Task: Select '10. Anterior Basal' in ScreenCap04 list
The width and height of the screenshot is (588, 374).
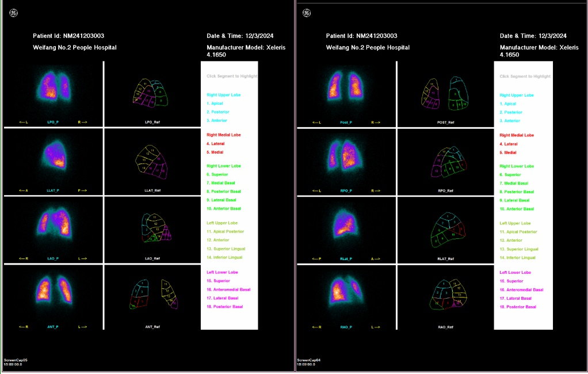Action: tap(517, 209)
